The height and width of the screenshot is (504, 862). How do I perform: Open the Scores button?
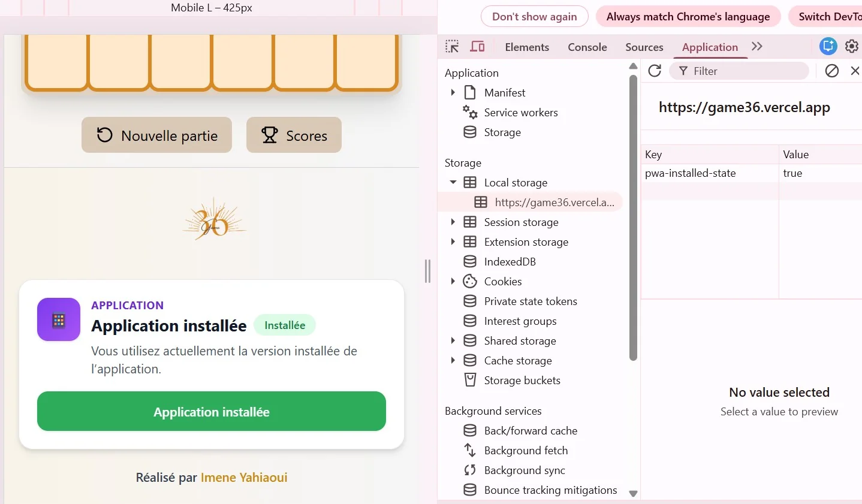(294, 135)
